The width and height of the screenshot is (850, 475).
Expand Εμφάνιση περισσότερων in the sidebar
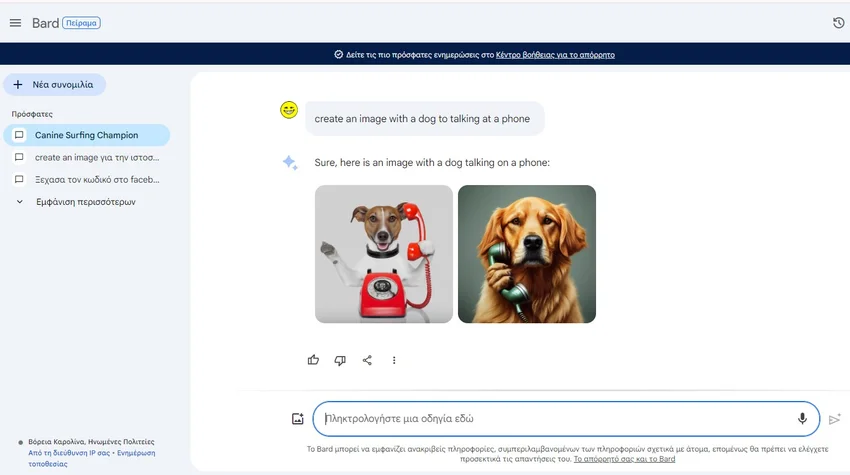tap(84, 202)
